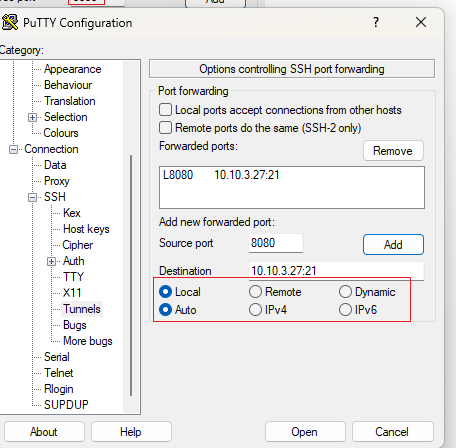Select the L8080 forwarded port entry

221,175
